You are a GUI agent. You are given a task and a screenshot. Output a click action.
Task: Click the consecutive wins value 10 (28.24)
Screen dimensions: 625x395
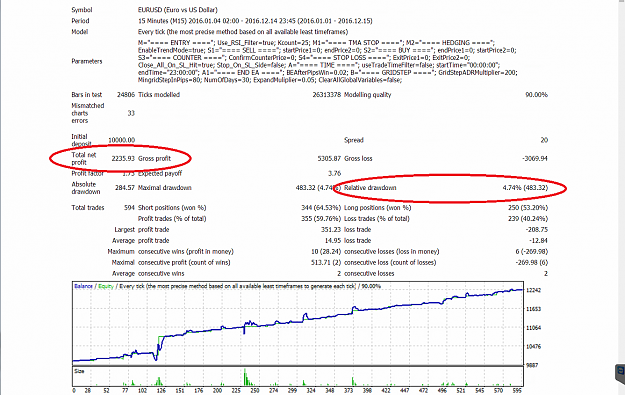(x=326, y=252)
